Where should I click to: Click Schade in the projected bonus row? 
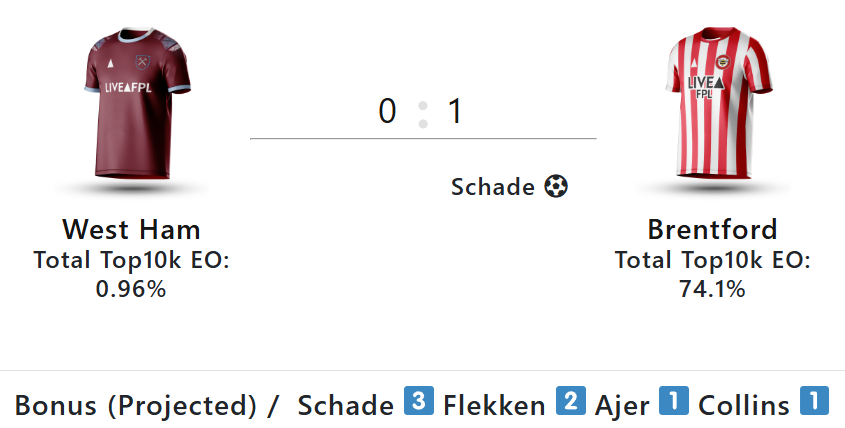[x=345, y=405]
